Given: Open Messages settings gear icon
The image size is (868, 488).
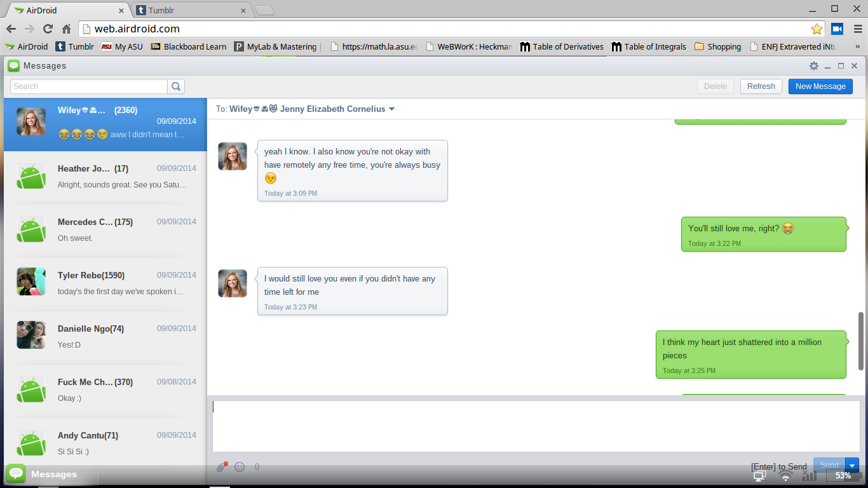Looking at the screenshot, I should [x=813, y=66].
